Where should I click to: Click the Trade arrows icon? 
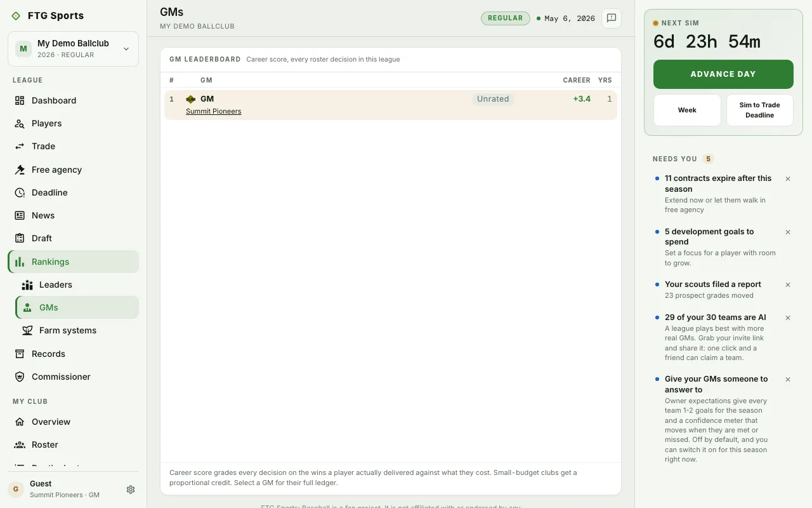[20, 146]
